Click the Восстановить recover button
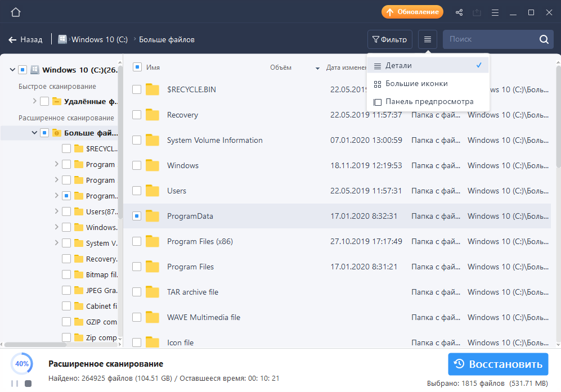The image size is (561, 392). coord(498,364)
